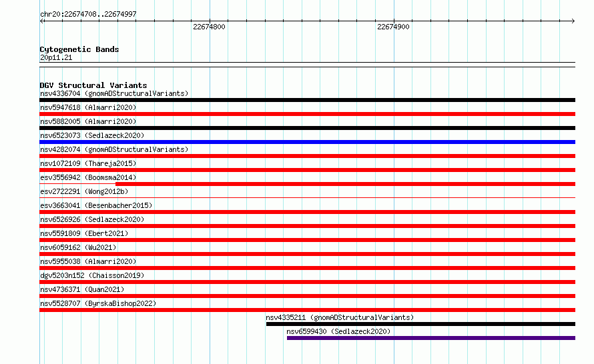Click the red bar under esv3663041
594x364 pixels.
[307, 212]
